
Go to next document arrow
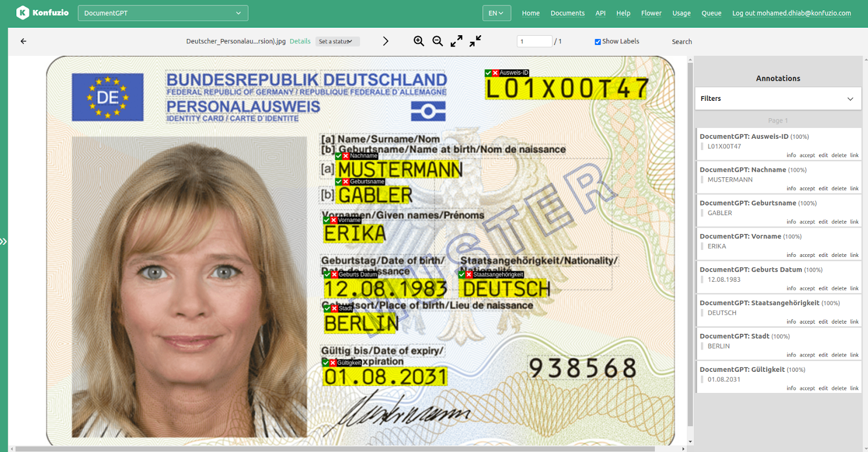click(x=386, y=41)
